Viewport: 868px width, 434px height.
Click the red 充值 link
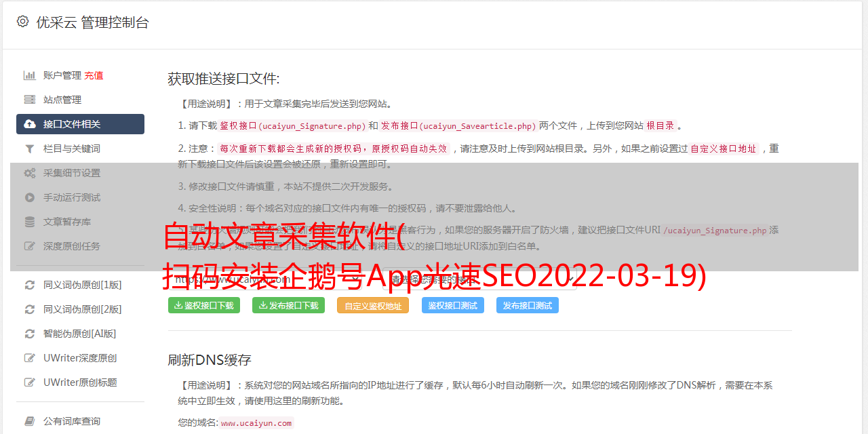[94, 75]
